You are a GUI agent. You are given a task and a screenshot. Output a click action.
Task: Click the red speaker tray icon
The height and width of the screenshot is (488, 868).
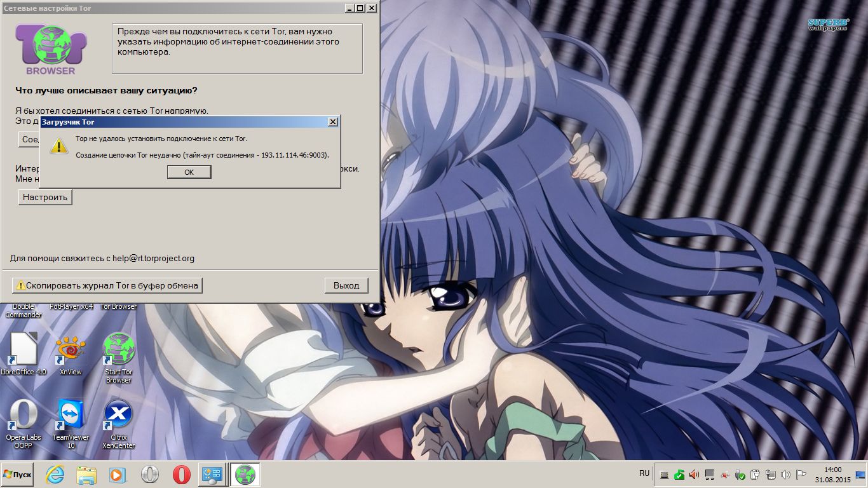click(694, 475)
